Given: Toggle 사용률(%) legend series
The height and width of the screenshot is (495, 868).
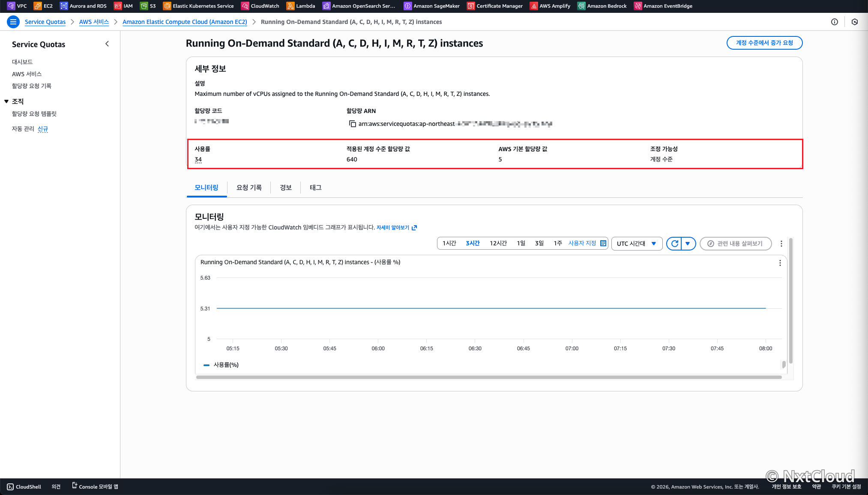Looking at the screenshot, I should (x=221, y=365).
